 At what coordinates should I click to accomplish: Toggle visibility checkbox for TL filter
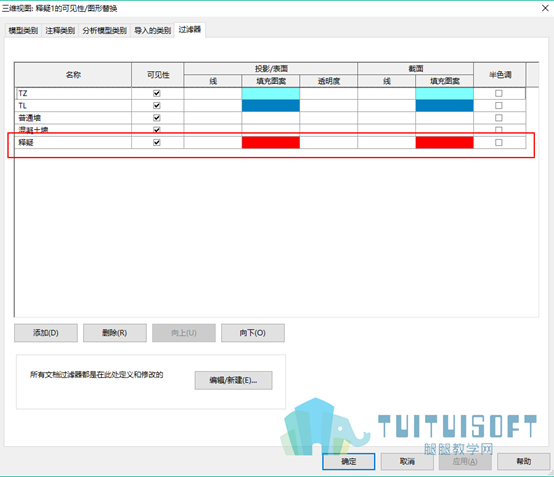157,106
